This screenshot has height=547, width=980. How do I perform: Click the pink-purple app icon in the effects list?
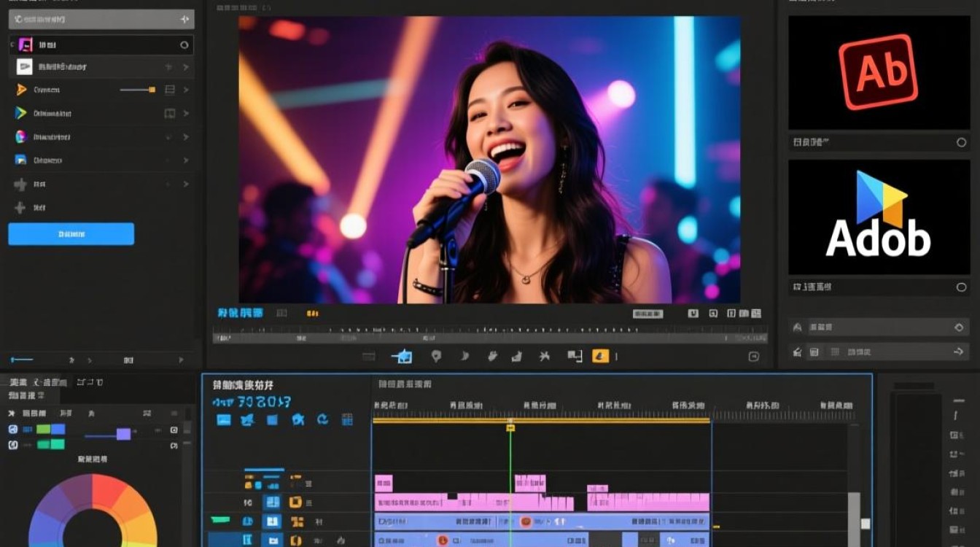click(26, 45)
